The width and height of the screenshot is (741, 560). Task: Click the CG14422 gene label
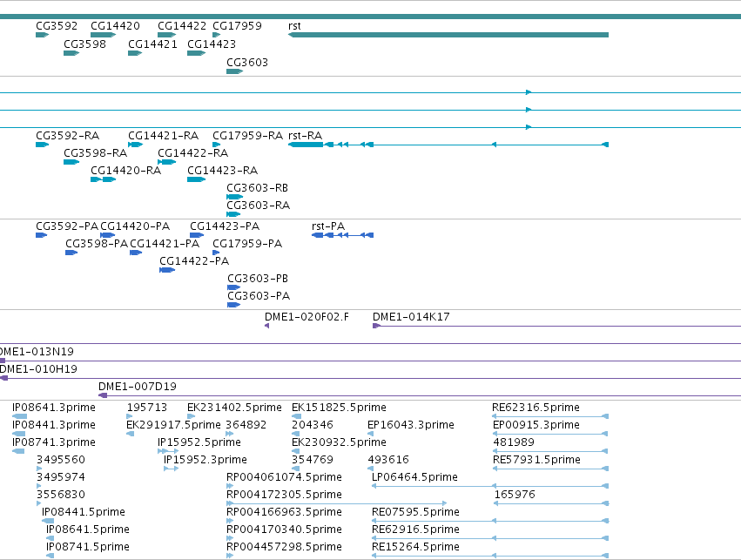tap(182, 25)
